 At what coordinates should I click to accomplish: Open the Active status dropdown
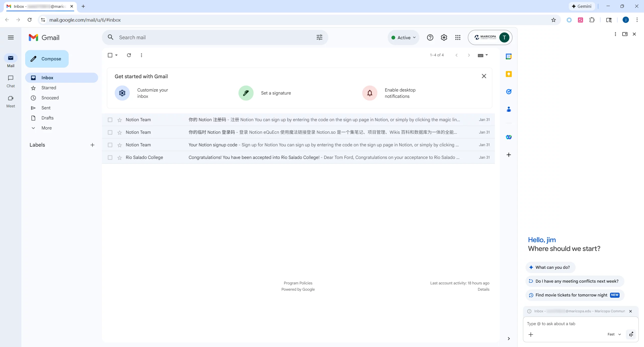(x=403, y=37)
